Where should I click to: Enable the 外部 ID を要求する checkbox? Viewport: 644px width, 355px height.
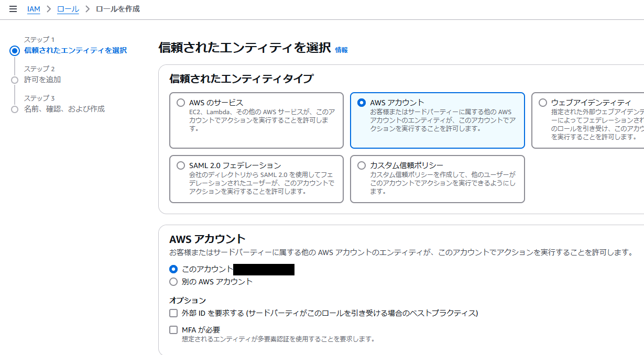pos(173,314)
